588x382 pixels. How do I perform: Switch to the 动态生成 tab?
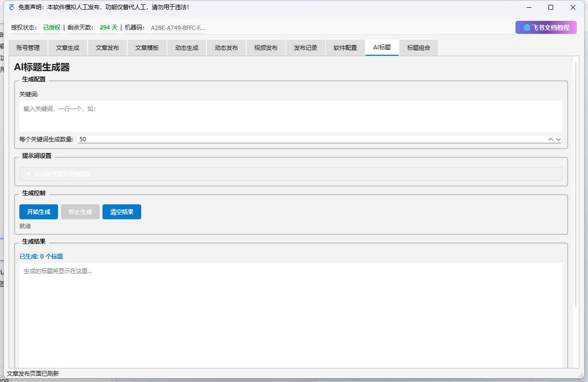(x=187, y=48)
